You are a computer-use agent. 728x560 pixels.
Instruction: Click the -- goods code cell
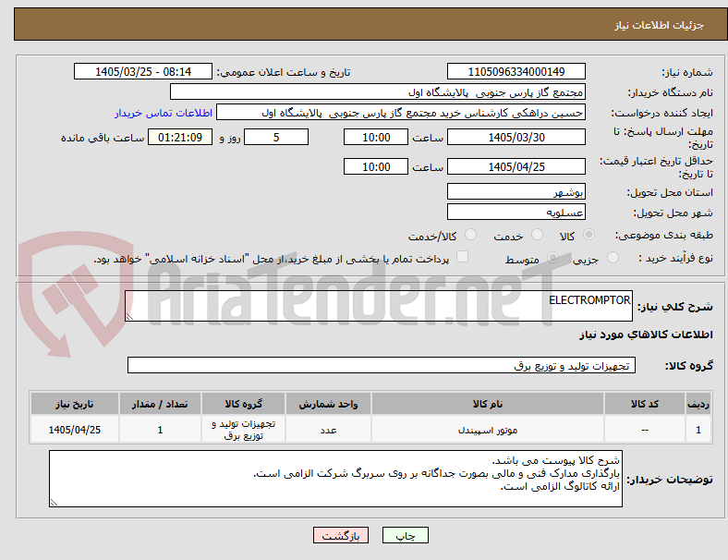click(x=645, y=430)
